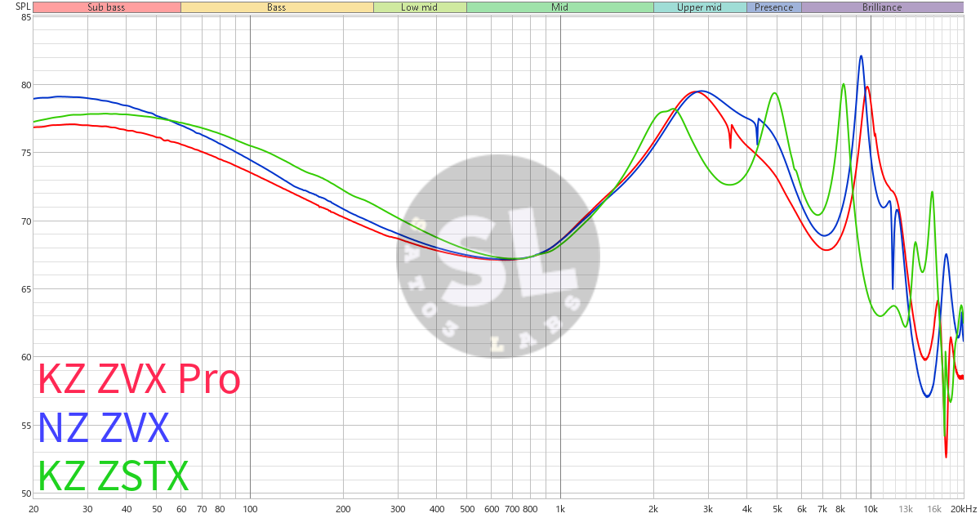
Task: Click the Mid frequency band label
Action: coord(559,7)
